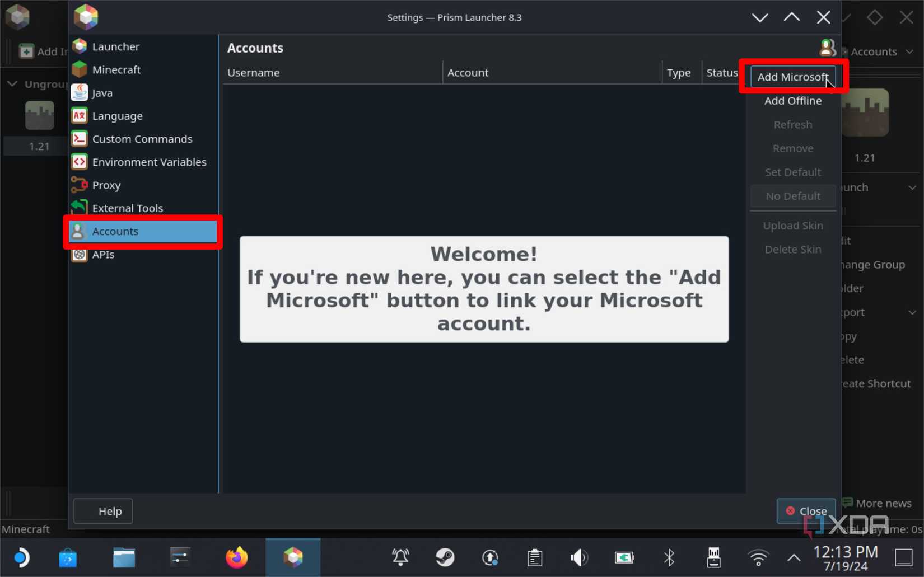The image size is (924, 577).
Task: Select the 1.21 instance in main window
Action: (39, 128)
